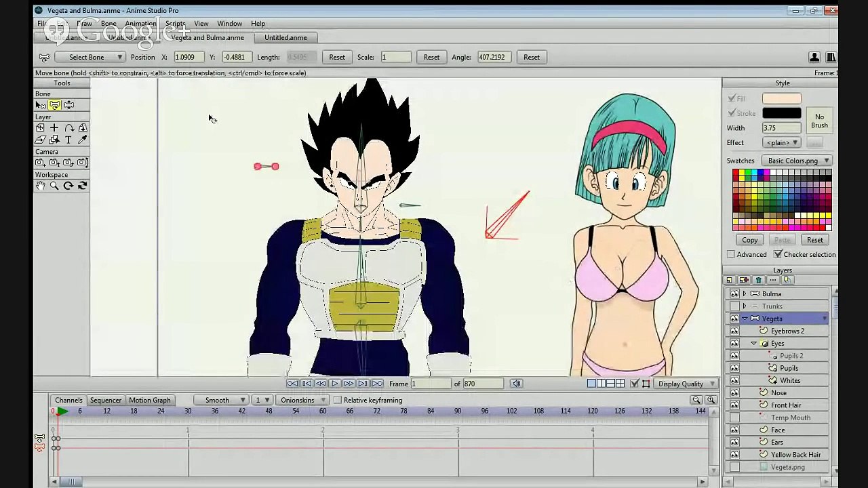868x488 pixels.
Task: Open the Select Bone dropdown
Action: pos(90,58)
